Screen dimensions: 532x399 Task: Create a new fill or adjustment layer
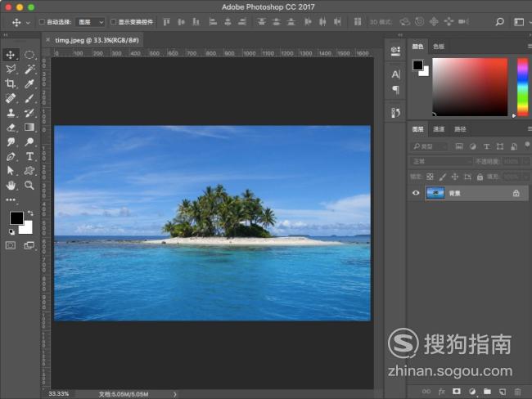[x=472, y=392]
